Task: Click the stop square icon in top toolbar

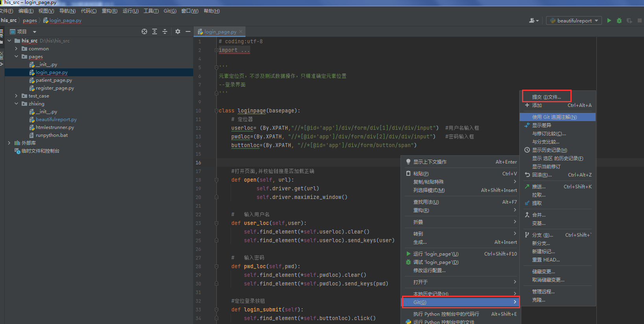Action: tap(640, 20)
